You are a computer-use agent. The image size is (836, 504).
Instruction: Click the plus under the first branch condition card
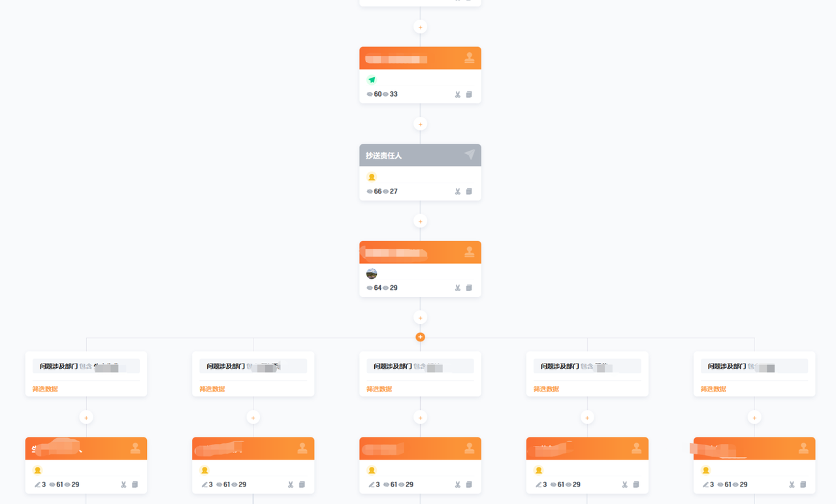pos(86,418)
